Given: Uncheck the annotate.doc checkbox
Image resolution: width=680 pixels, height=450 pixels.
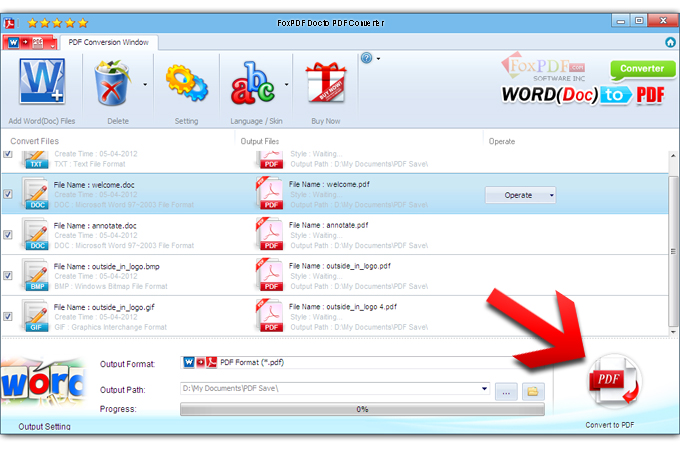Looking at the screenshot, I should (8, 235).
